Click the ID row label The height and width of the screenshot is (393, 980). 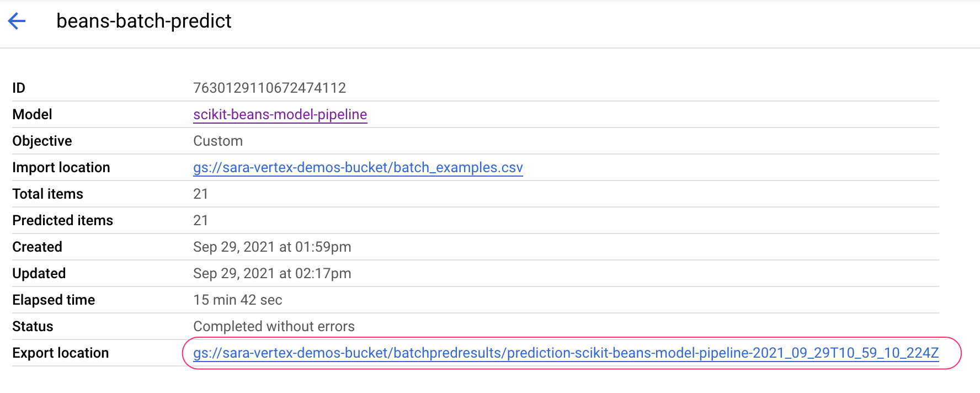(18, 87)
